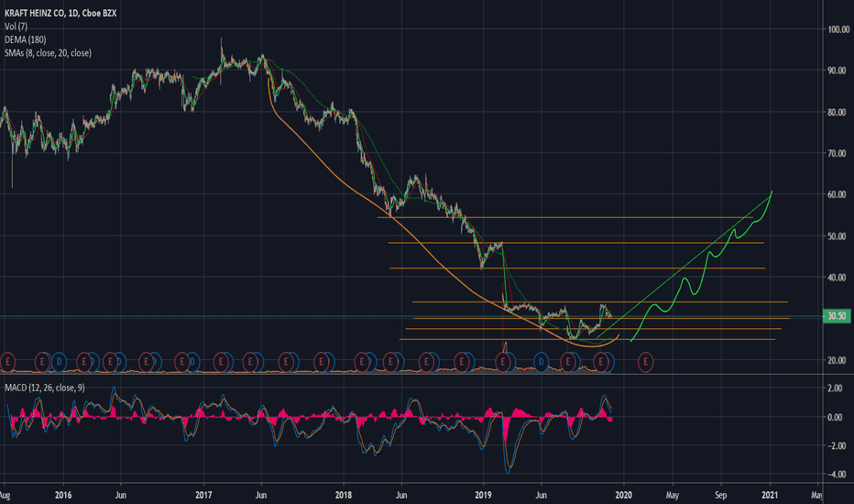This screenshot has width=854, height=504.
Task: Click the Aug label on the time axis
Action: pyautogui.click(x=5, y=495)
